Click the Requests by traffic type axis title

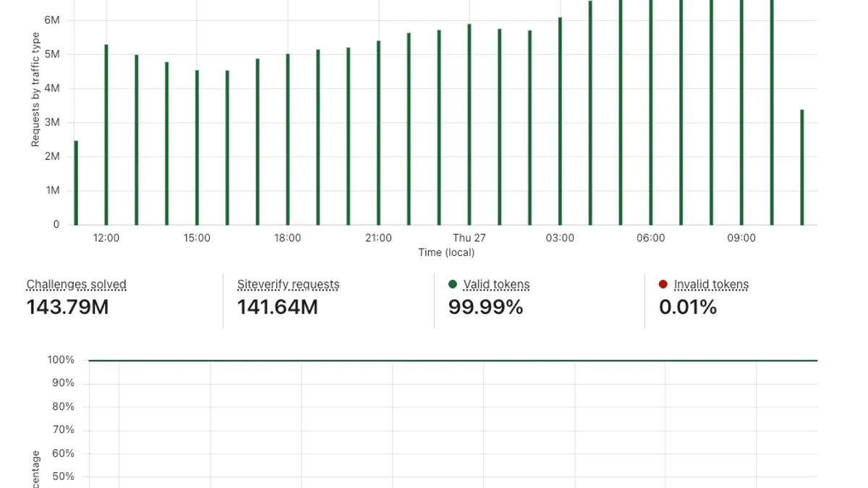(35, 89)
